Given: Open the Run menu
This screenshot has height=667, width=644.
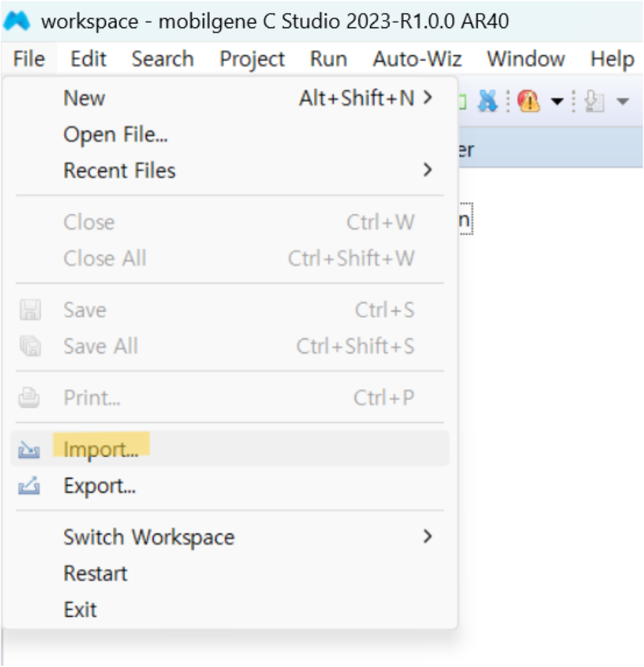Looking at the screenshot, I should [x=328, y=58].
